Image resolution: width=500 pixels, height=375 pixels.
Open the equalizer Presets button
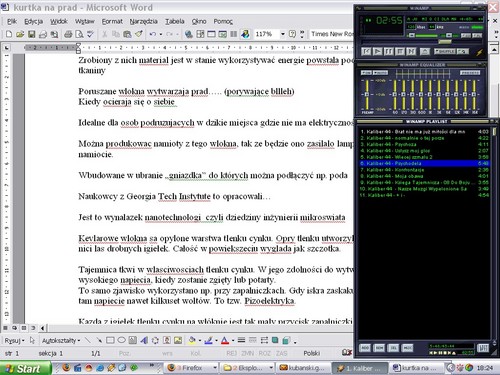coord(470,73)
